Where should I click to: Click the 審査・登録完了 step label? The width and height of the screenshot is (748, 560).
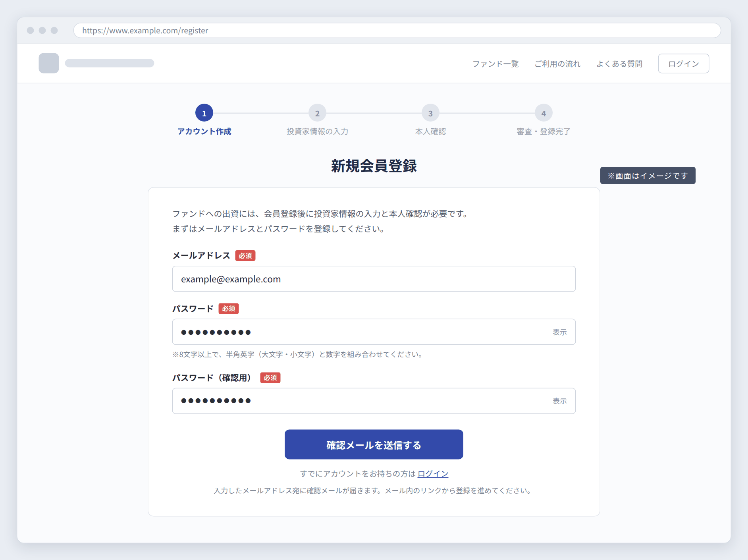[544, 131]
